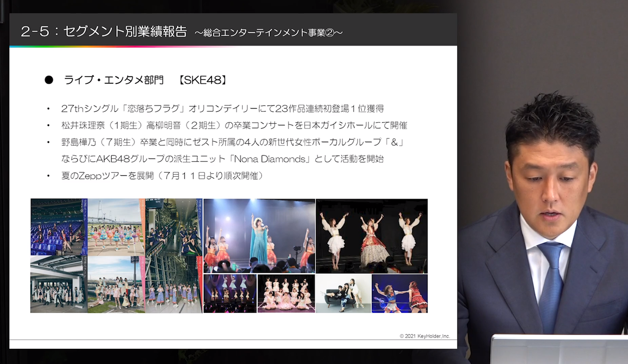The height and width of the screenshot is (364, 628).
Task: Open the group photo in pink dresses
Action: [x=286, y=293]
